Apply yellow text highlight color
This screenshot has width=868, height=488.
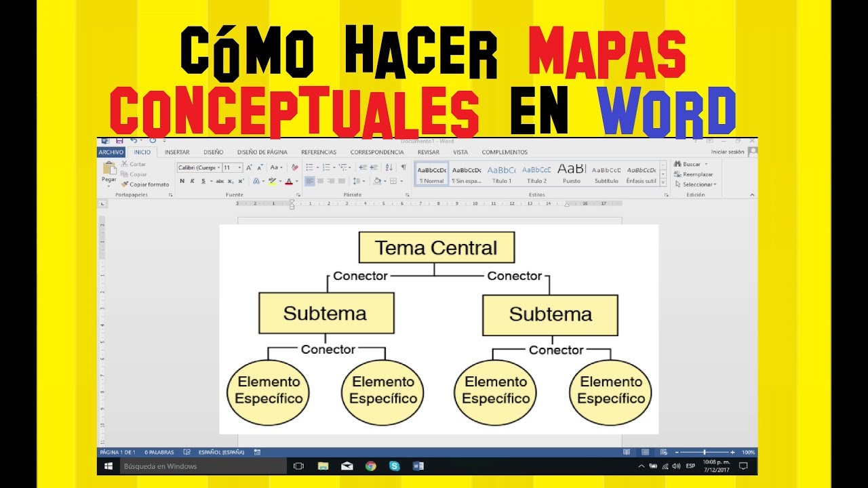[272, 181]
